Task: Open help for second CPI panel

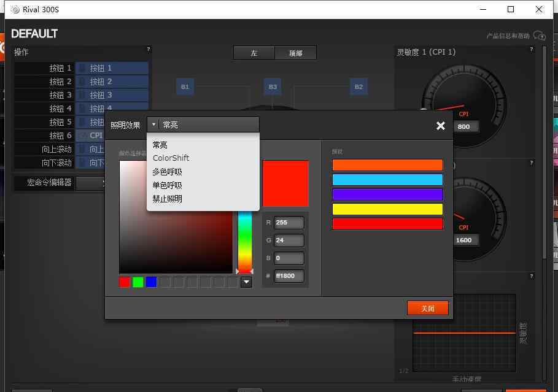Action: tap(532, 163)
